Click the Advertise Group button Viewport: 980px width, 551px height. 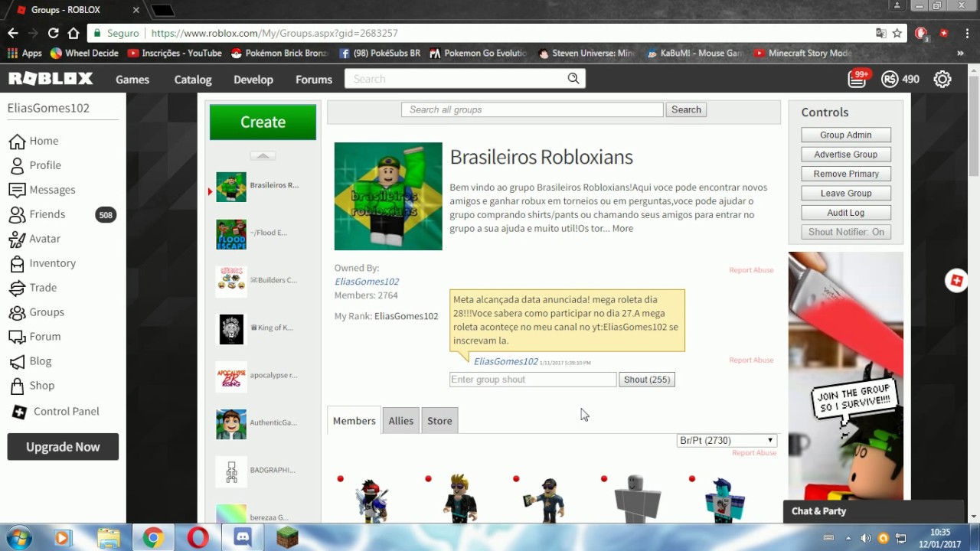pos(846,155)
